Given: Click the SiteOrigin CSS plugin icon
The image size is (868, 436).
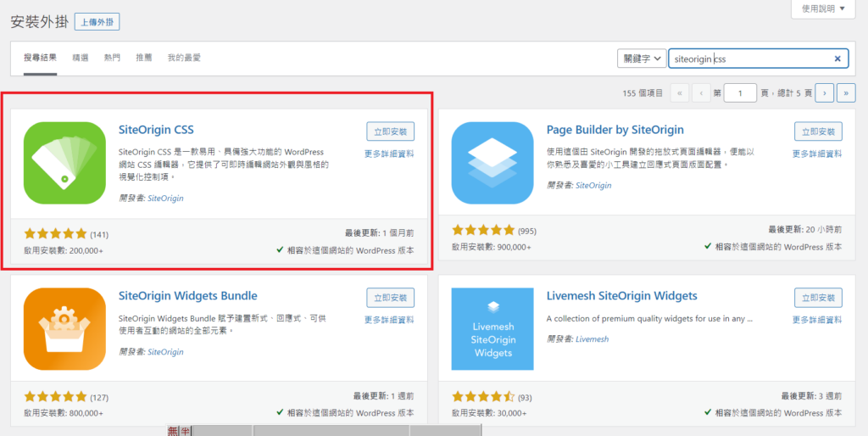Looking at the screenshot, I should click(64, 163).
